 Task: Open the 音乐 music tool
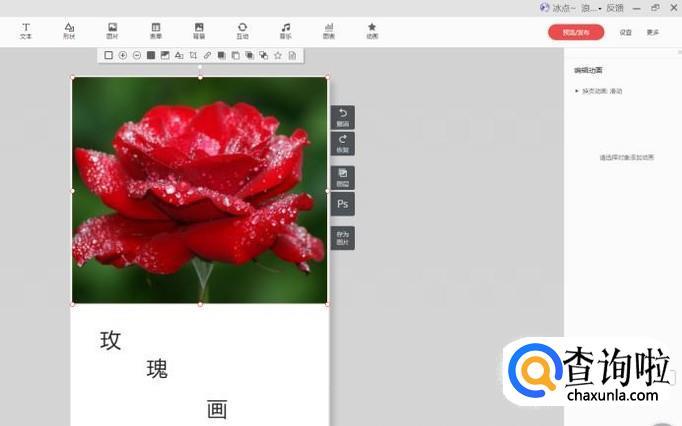pyautogui.click(x=285, y=31)
